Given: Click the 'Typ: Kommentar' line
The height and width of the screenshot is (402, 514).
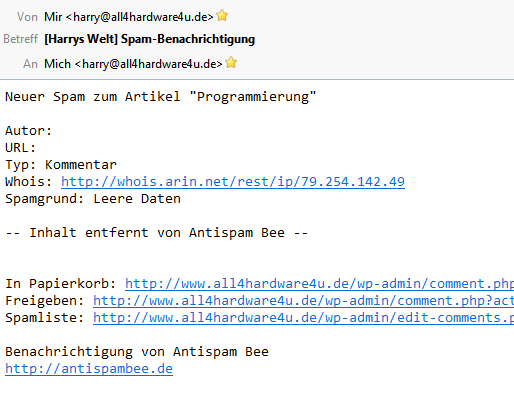Looking at the screenshot, I should pyautogui.click(x=61, y=165).
